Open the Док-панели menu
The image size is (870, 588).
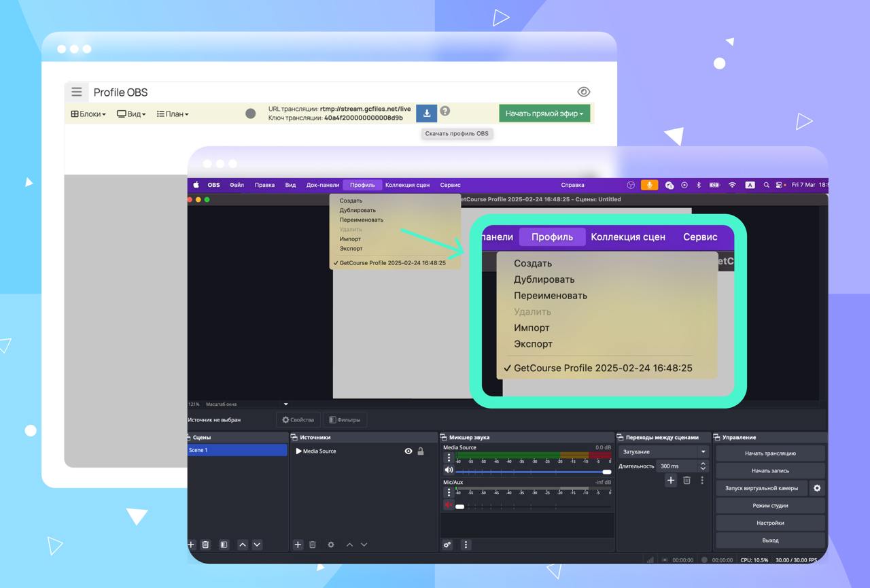tap(323, 185)
